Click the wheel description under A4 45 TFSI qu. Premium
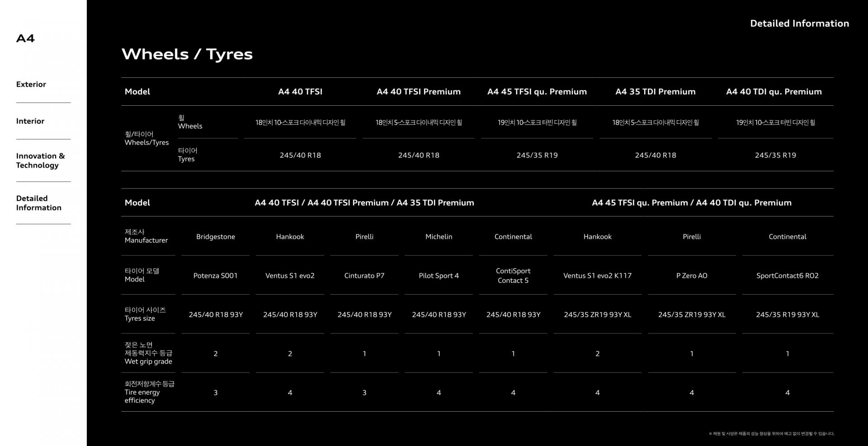Image resolution: width=868 pixels, height=446 pixels. pos(537,122)
